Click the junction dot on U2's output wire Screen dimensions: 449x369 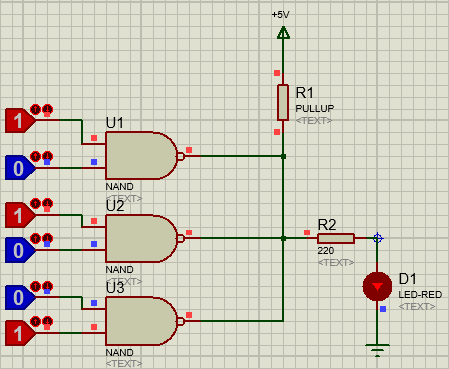(x=283, y=238)
